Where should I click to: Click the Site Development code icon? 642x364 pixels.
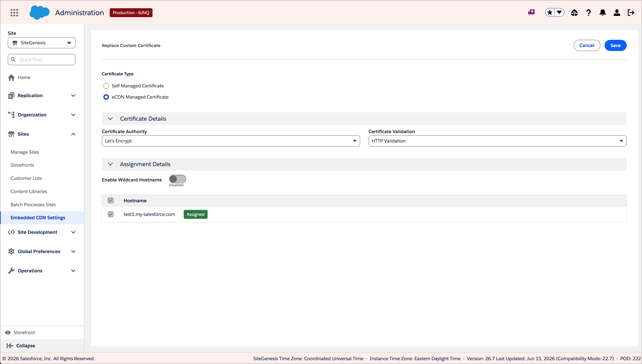(x=11, y=232)
